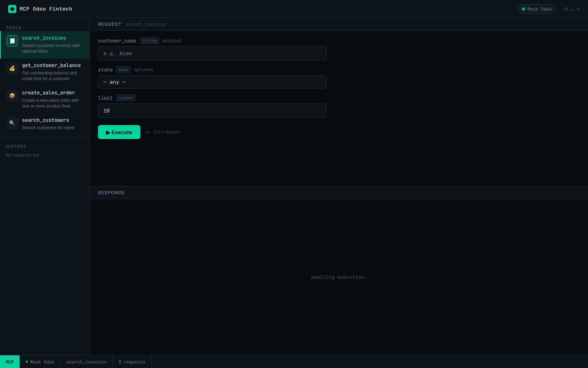Click the MCP status bar badge
The height and width of the screenshot is (368, 588).
tap(10, 362)
